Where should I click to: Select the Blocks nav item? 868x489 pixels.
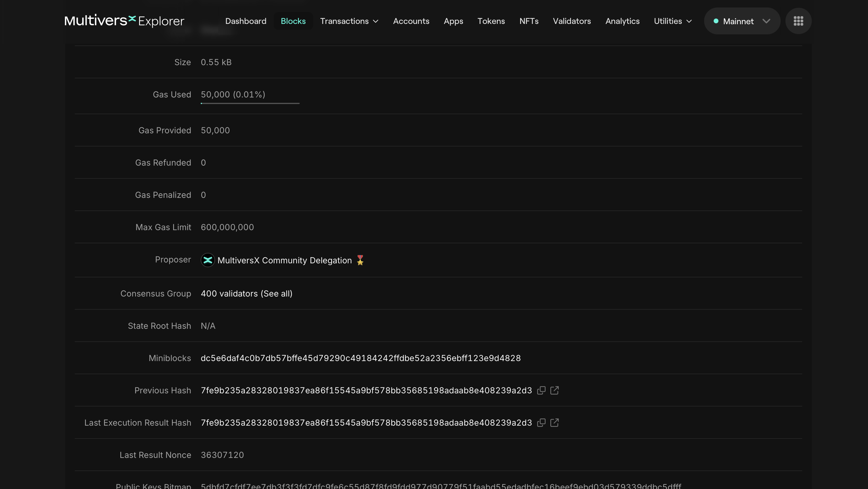point(293,21)
